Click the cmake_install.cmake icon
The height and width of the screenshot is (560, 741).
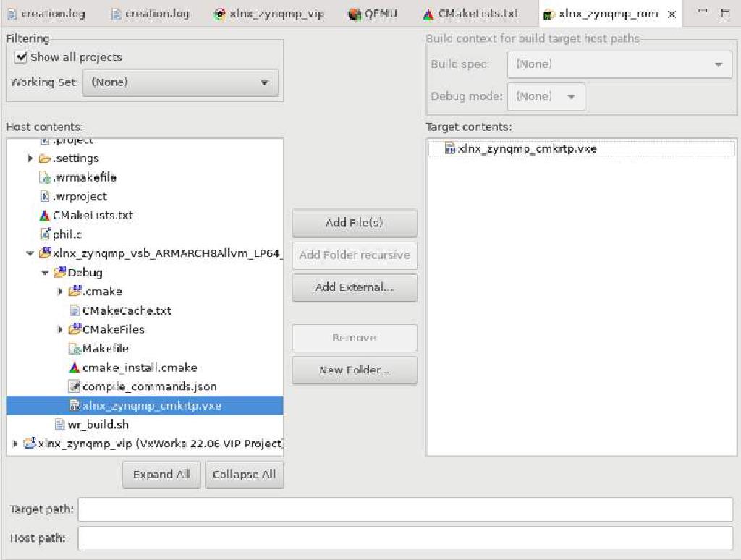[75, 367]
